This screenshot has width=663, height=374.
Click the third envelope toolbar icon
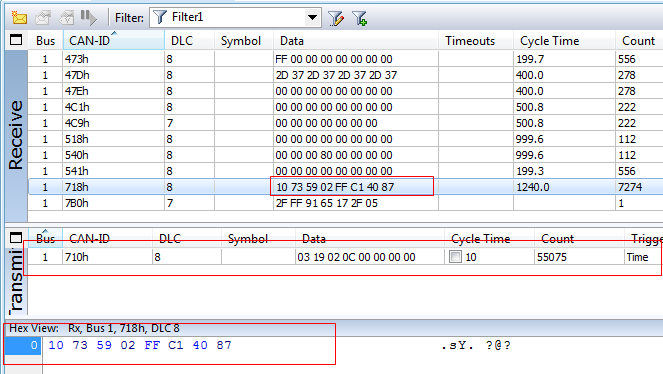click(x=66, y=18)
